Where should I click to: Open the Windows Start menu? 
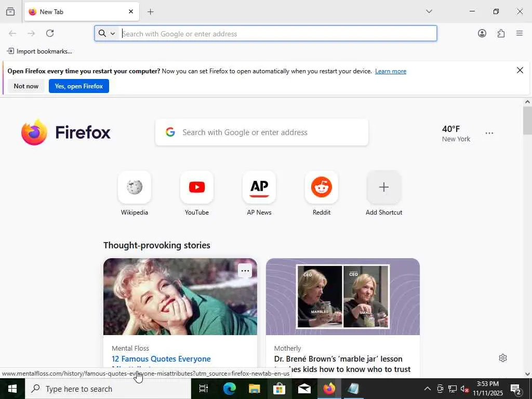click(12, 389)
